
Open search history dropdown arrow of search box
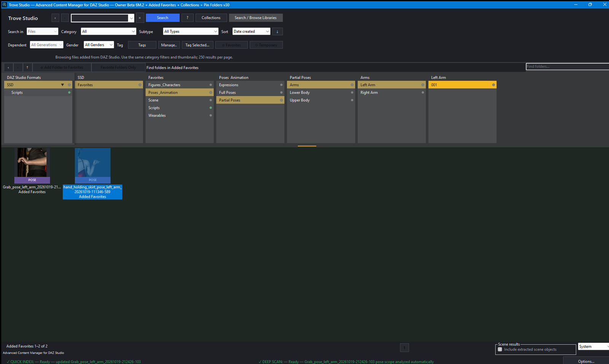131,18
